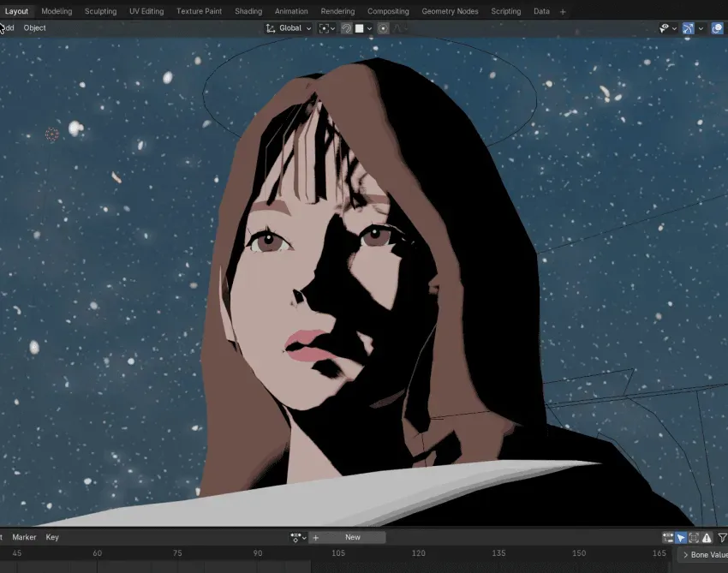Open the transform pivot point menu
The image size is (728, 573).
(327, 28)
